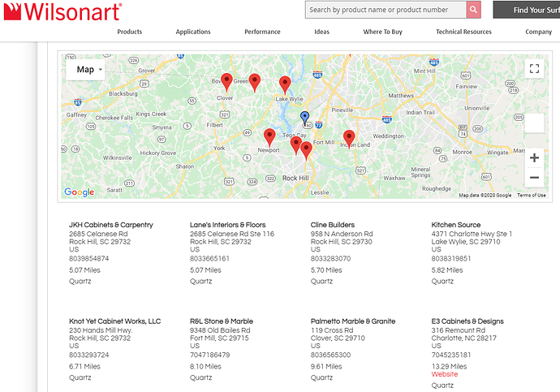Viewport: 560px width, 392px height.
Task: Select the red pin below Tega Cay
Action: [295, 145]
